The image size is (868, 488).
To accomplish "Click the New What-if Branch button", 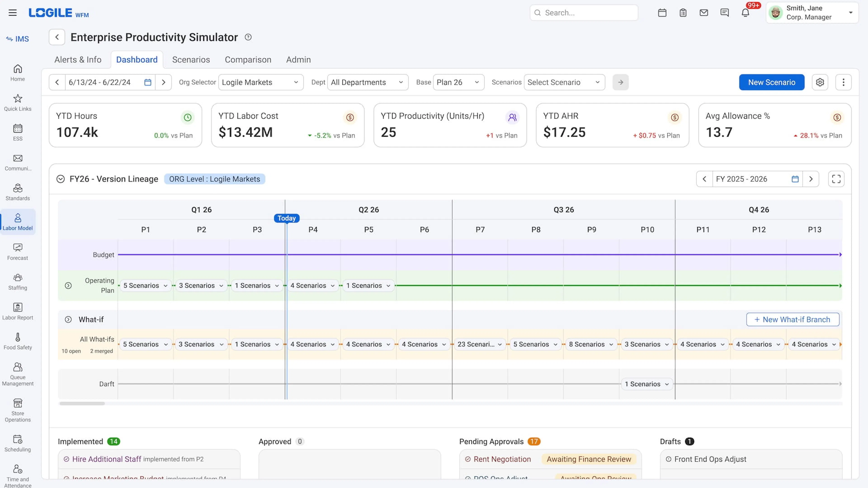I will (793, 319).
